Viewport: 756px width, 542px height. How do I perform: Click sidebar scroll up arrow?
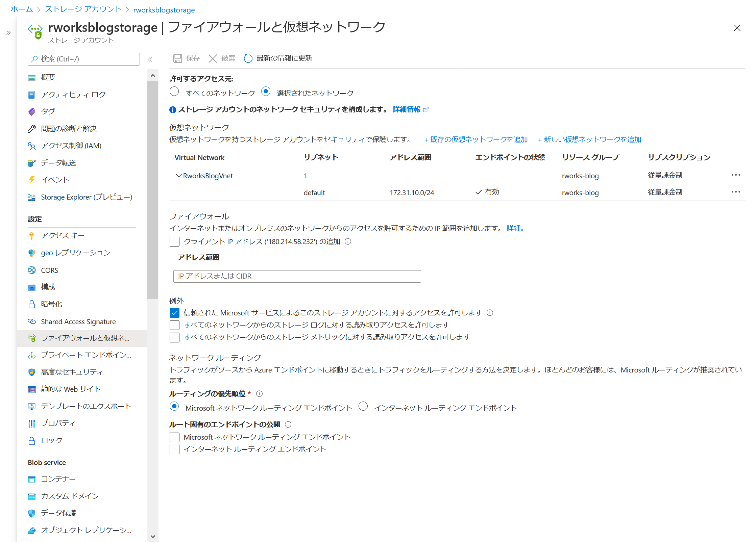(153, 76)
